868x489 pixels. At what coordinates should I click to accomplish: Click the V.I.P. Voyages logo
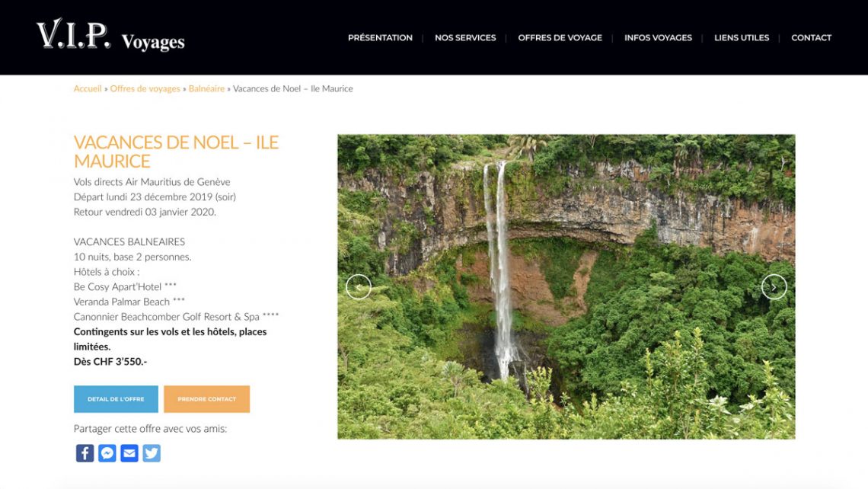pyautogui.click(x=110, y=36)
